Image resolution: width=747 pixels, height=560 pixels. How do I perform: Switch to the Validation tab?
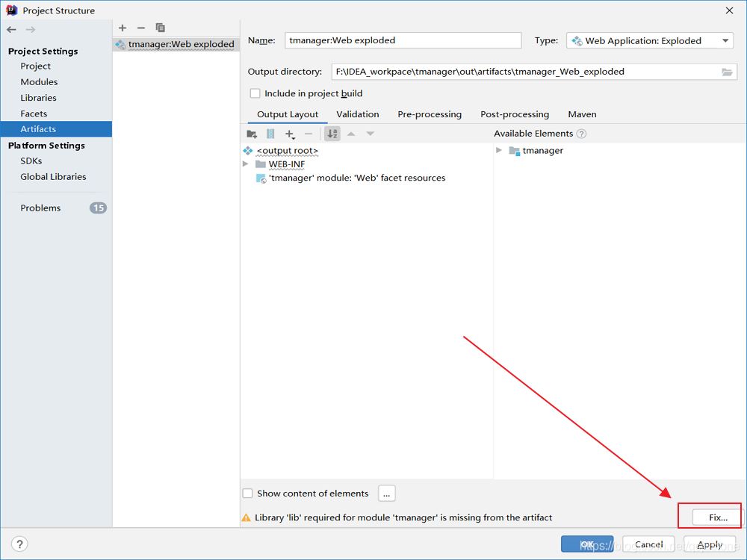357,114
